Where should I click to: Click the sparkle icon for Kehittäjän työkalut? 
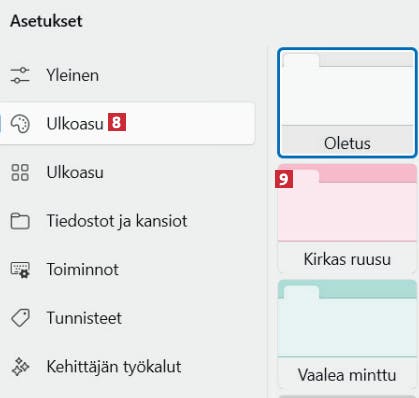[x=20, y=367]
